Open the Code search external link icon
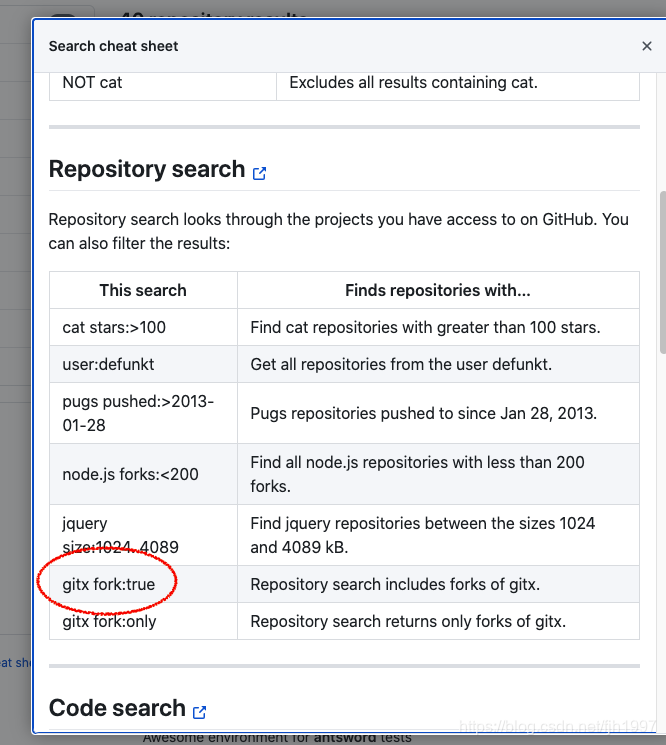The height and width of the screenshot is (745, 666). pyautogui.click(x=200, y=712)
